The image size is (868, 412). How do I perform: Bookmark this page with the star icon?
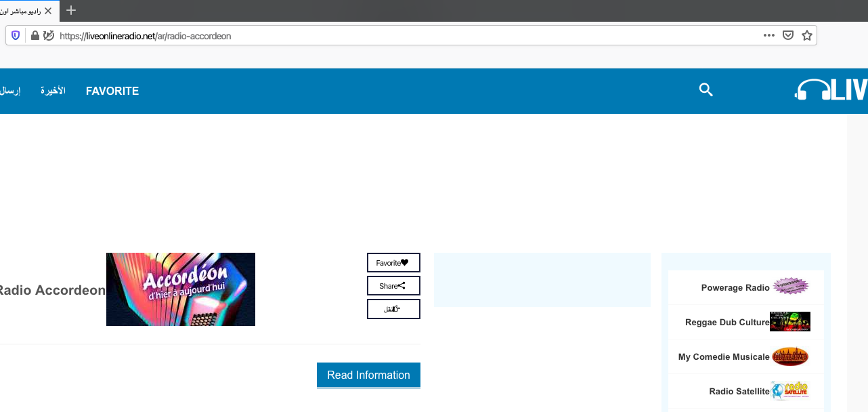coord(807,35)
